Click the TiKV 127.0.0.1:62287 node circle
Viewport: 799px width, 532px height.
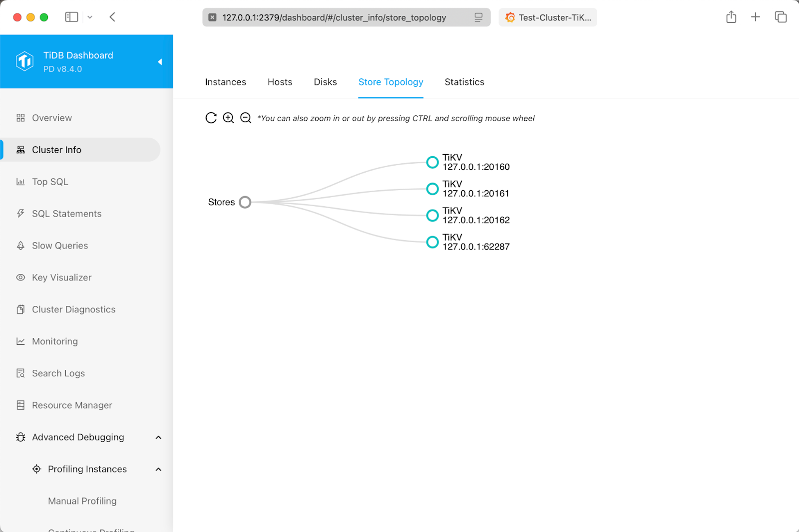click(432, 242)
